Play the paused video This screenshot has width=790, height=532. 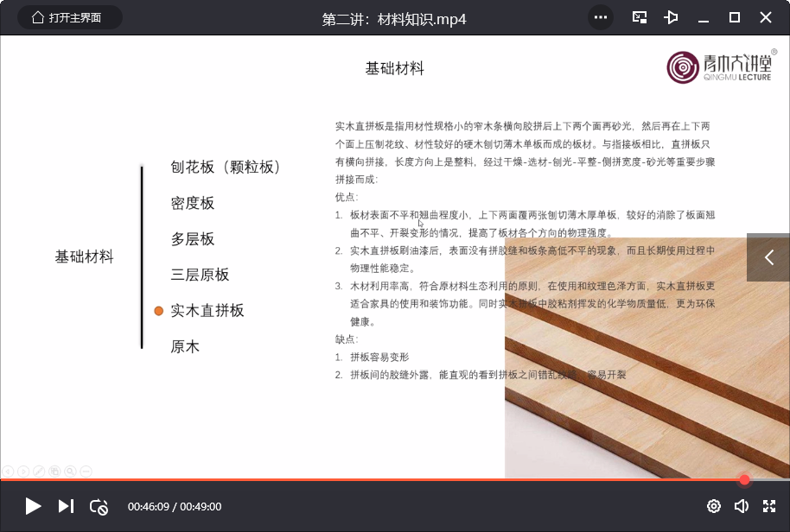point(33,506)
